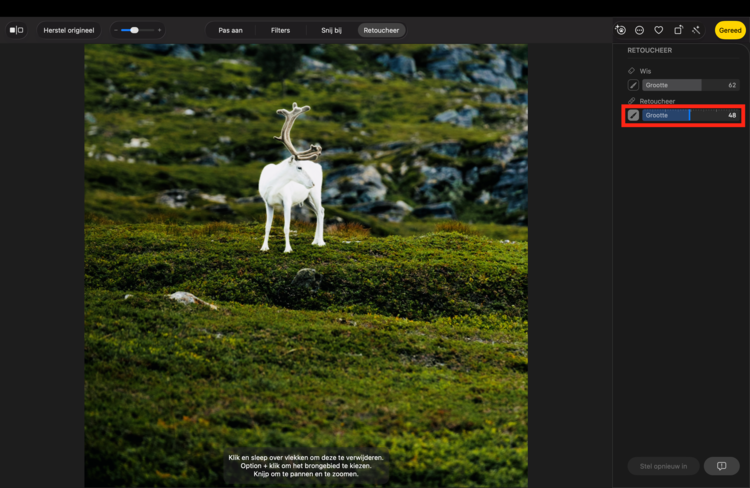This screenshot has width=750, height=488.
Task: Click the Retoucheer Grootte slider
Action: [x=690, y=115]
